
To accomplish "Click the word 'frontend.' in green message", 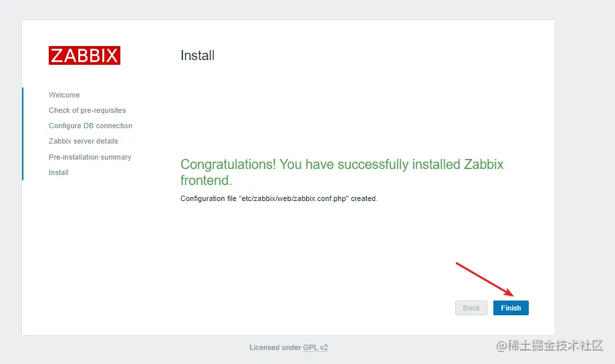I will point(206,180).
